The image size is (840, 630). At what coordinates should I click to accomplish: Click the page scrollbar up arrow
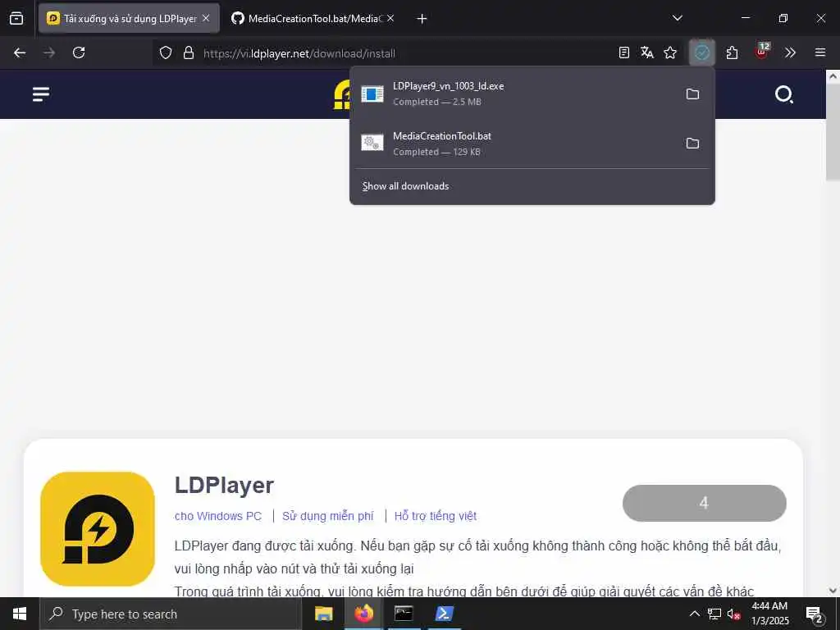pyautogui.click(x=833, y=76)
